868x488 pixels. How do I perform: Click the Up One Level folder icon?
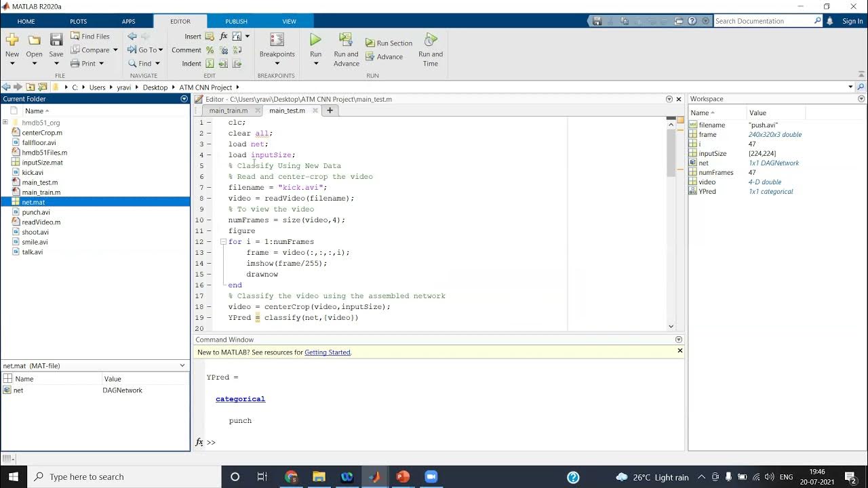31,87
